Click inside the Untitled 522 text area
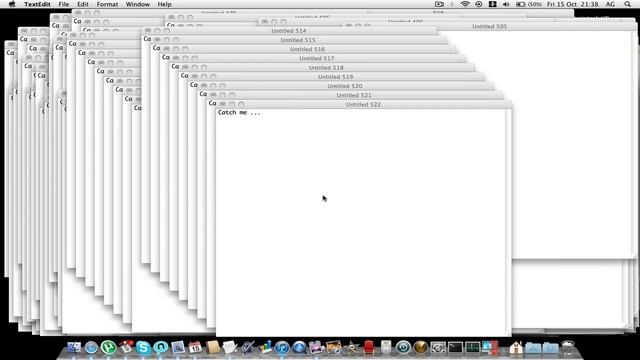This screenshot has height=360, width=640. (360, 222)
